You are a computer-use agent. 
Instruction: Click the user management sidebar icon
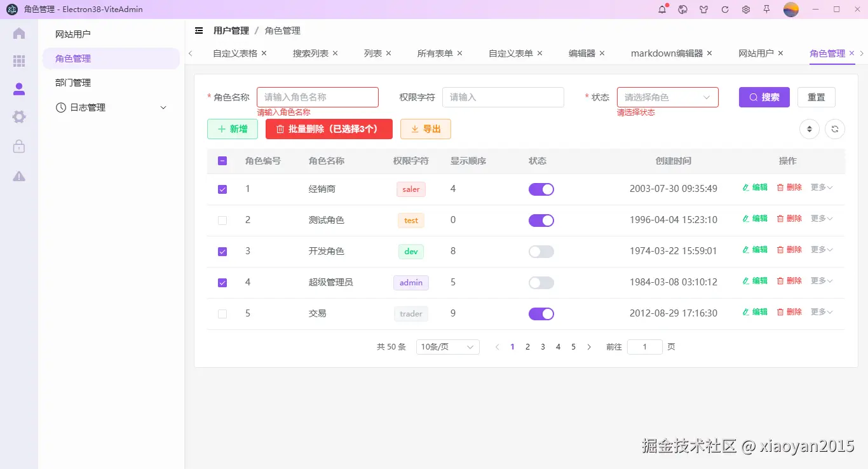click(x=18, y=89)
